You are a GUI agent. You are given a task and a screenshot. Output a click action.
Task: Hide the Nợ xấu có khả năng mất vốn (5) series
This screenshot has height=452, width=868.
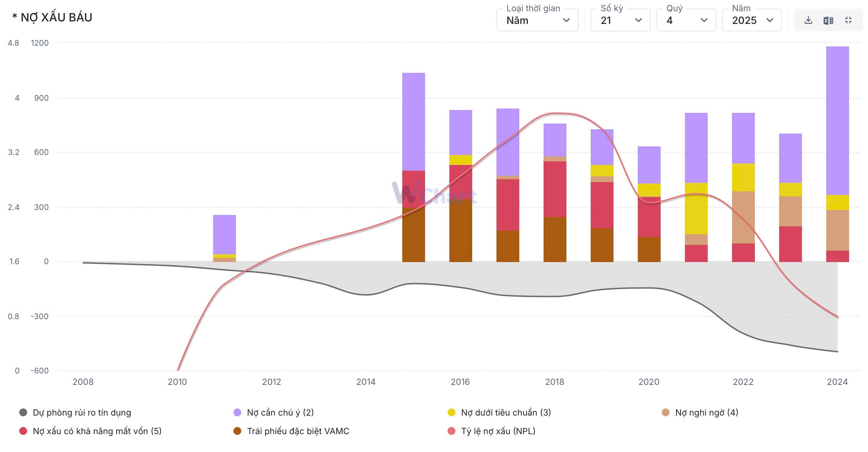pos(97,431)
